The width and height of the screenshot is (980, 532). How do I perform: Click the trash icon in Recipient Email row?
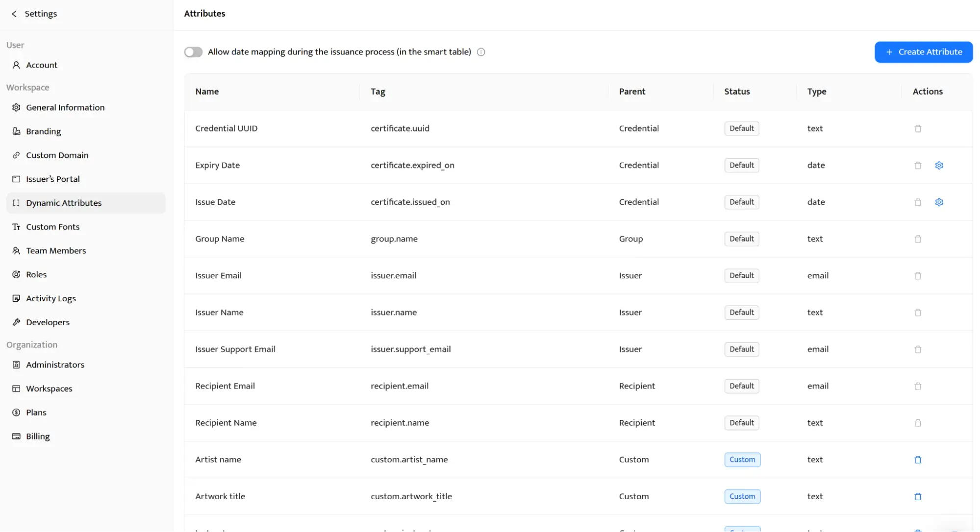click(918, 386)
